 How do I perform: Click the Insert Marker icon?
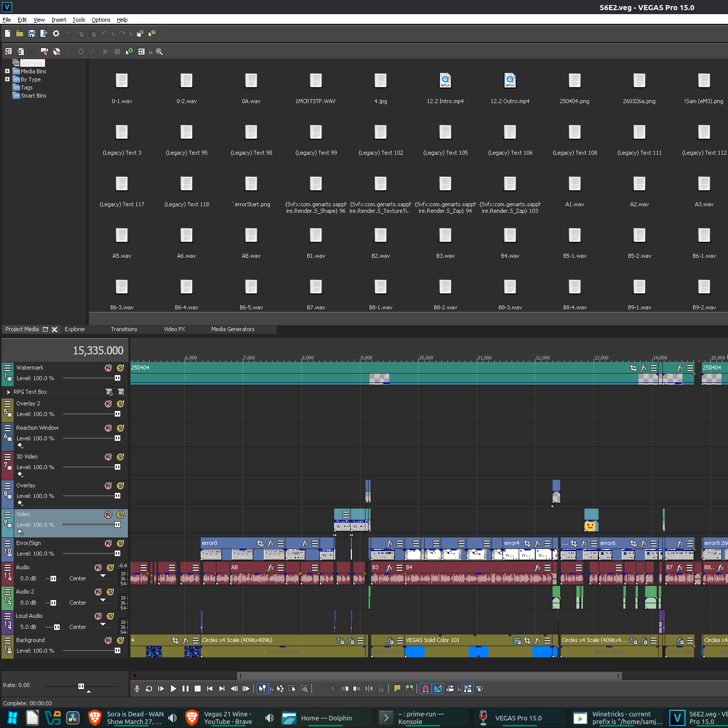[x=397, y=689]
